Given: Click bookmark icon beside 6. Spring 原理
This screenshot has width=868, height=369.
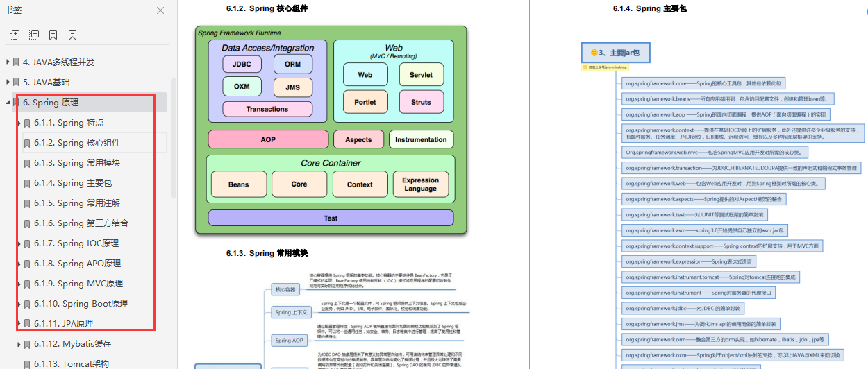Looking at the screenshot, I should [16, 102].
